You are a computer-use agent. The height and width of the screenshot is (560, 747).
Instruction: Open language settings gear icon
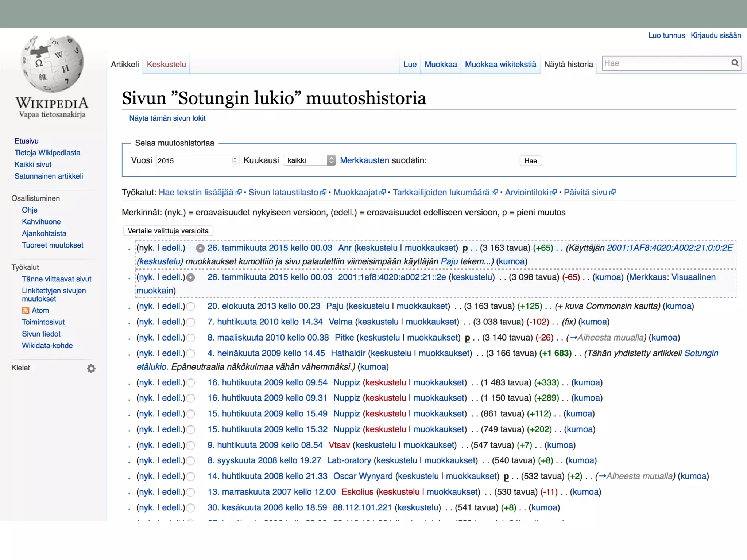point(91,368)
